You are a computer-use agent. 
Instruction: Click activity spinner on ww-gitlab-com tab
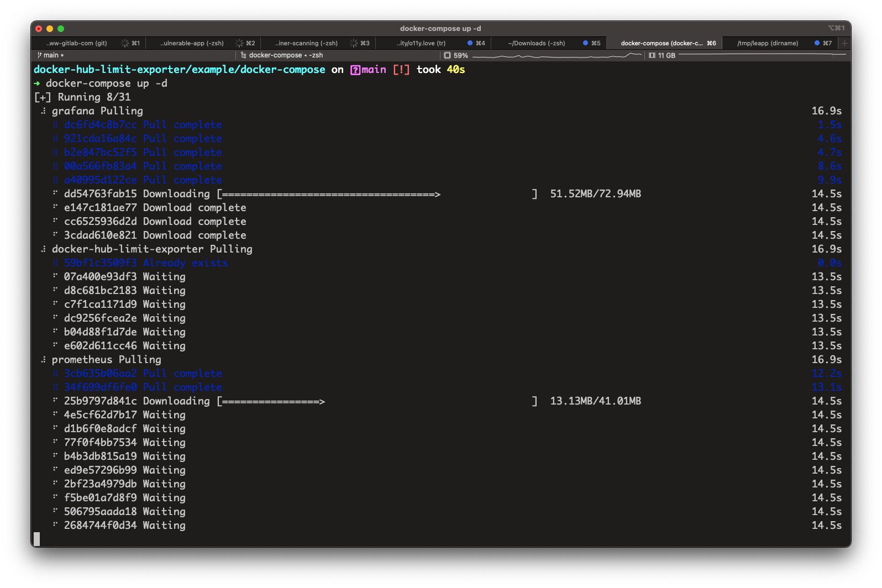[x=125, y=43]
